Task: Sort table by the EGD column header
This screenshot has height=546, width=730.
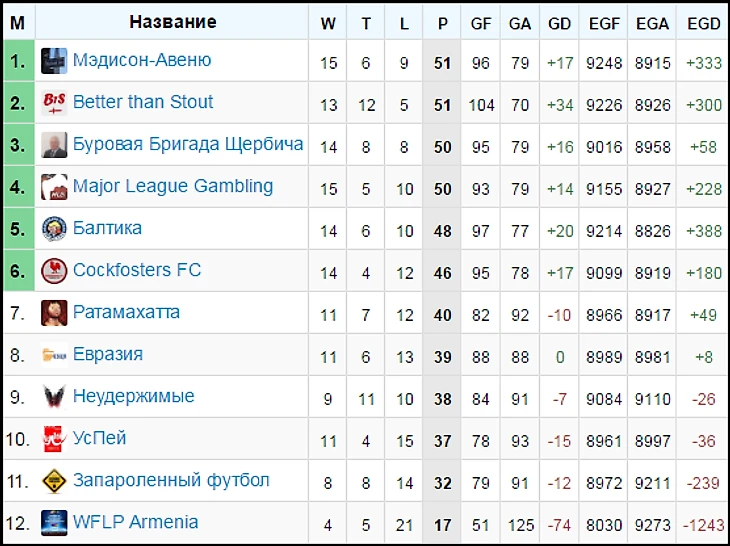Action: (704, 23)
